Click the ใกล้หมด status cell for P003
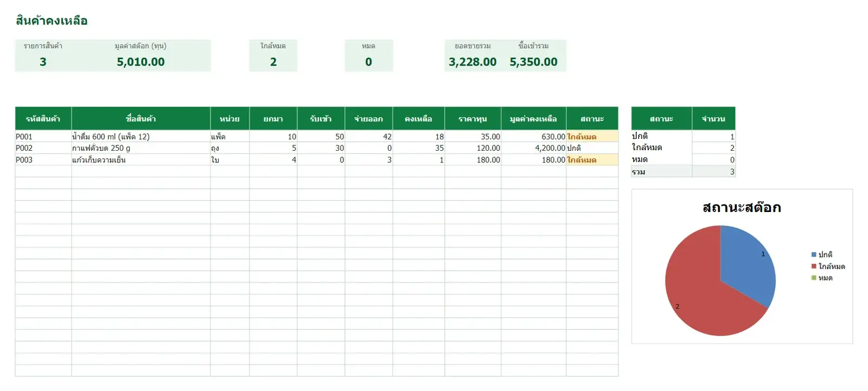 [592, 160]
